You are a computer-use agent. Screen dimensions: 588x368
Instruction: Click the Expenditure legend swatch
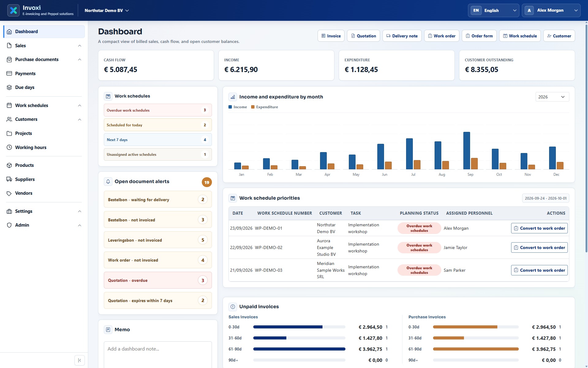[x=253, y=107]
